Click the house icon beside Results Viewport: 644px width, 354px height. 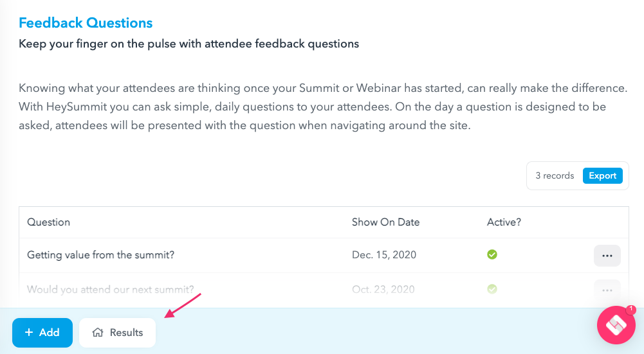click(x=98, y=332)
